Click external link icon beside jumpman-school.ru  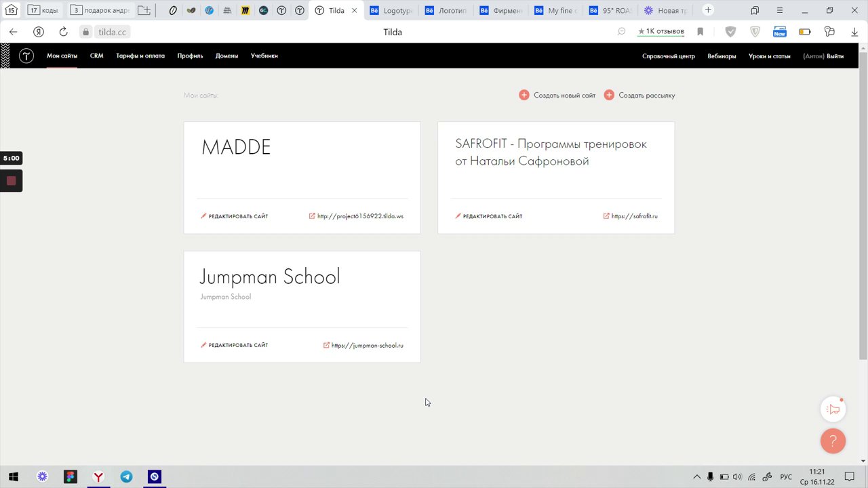(x=326, y=345)
